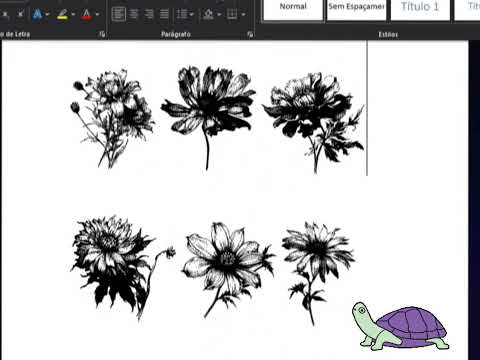This screenshot has height=360, width=480.
Task: Open the Parágrafo dialog launcher
Action: point(250,34)
